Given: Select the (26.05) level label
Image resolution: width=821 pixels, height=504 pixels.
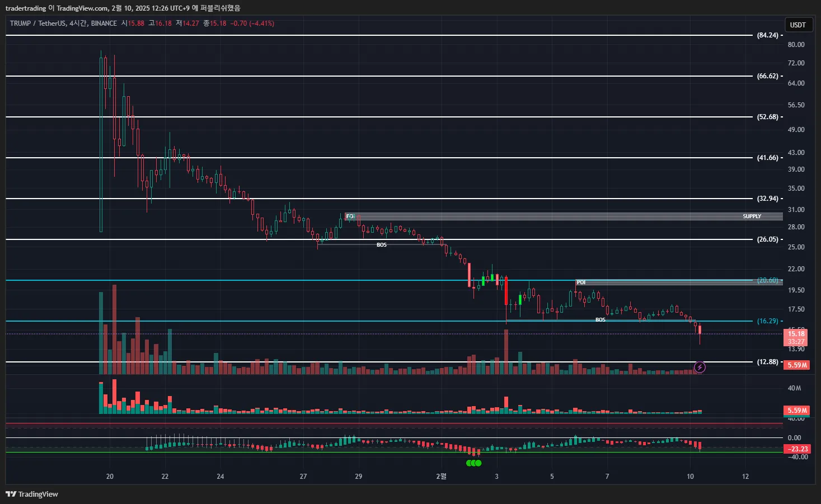Looking at the screenshot, I should pos(767,239).
